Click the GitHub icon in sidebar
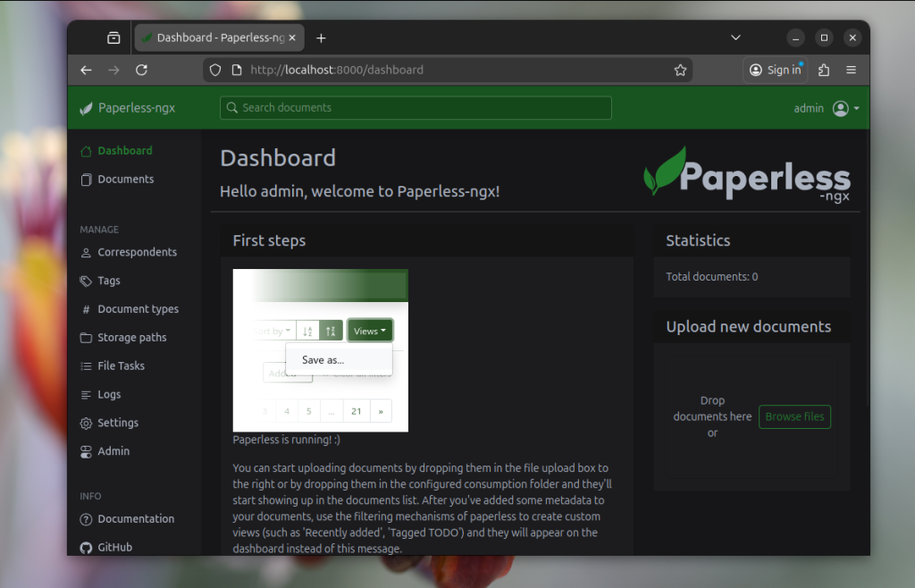The height and width of the screenshot is (588, 915). coord(87,547)
